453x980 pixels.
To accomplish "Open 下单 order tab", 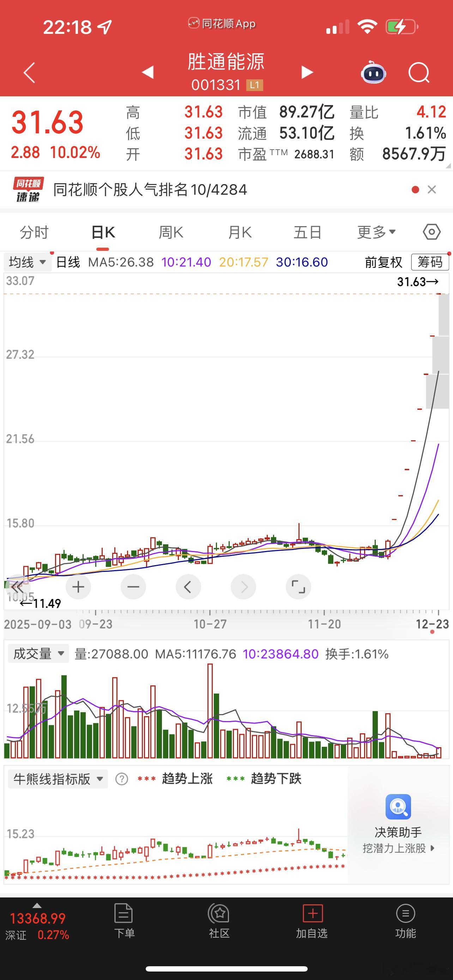I will (x=124, y=921).
